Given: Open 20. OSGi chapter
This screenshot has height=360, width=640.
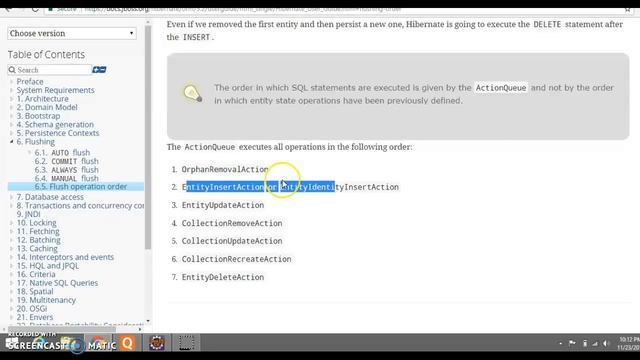Looking at the screenshot, I should [32, 309].
